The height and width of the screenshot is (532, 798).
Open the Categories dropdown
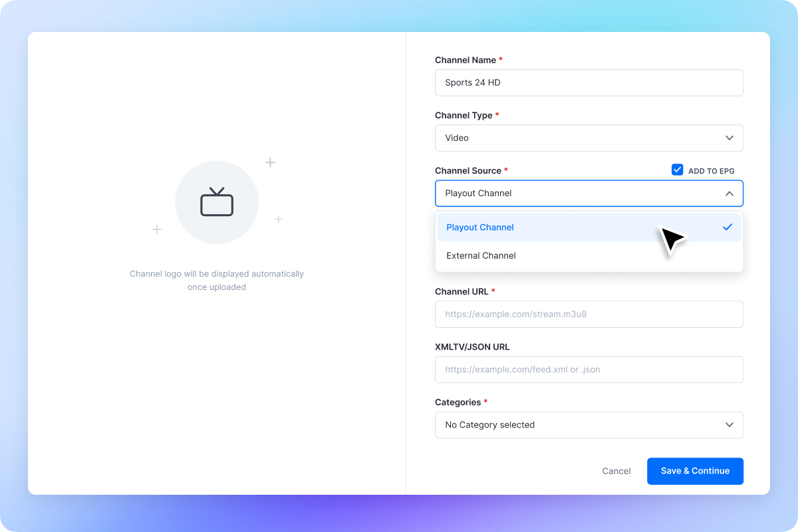(x=589, y=425)
